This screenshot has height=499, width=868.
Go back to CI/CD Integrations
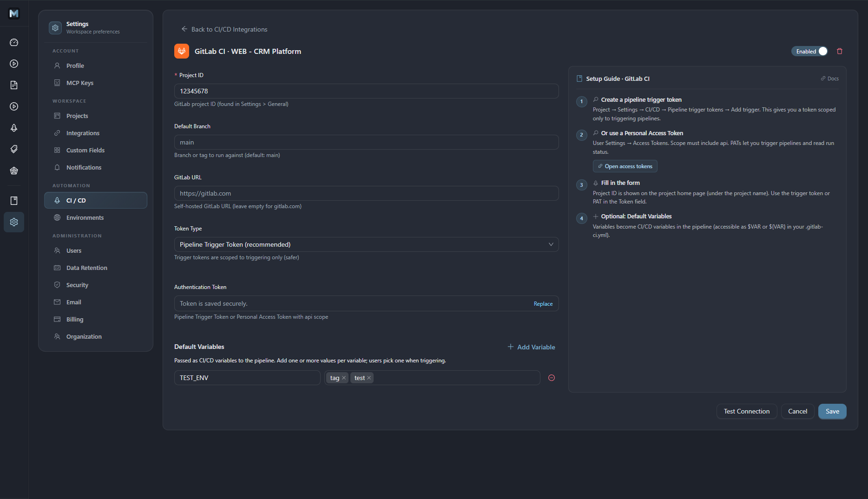(224, 29)
